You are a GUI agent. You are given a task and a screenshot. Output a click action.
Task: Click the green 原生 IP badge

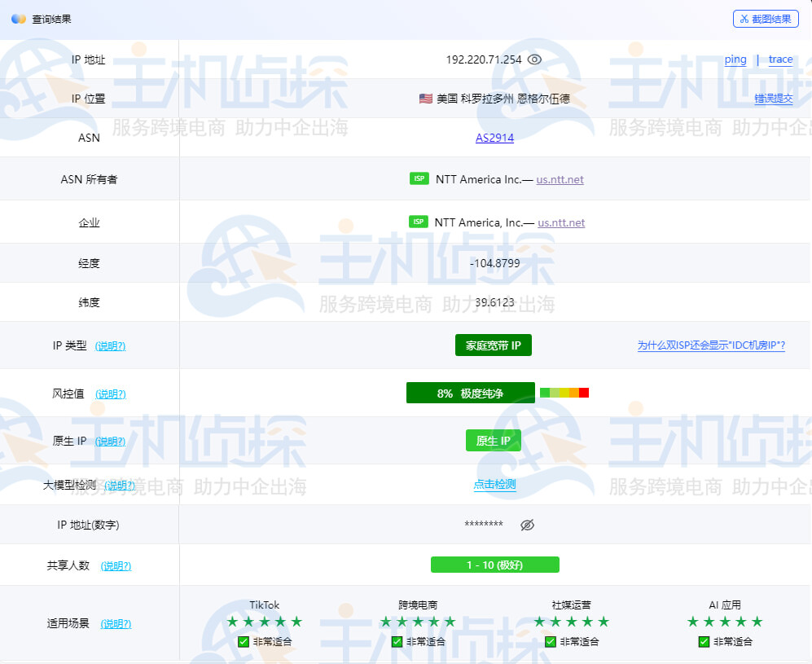493,441
